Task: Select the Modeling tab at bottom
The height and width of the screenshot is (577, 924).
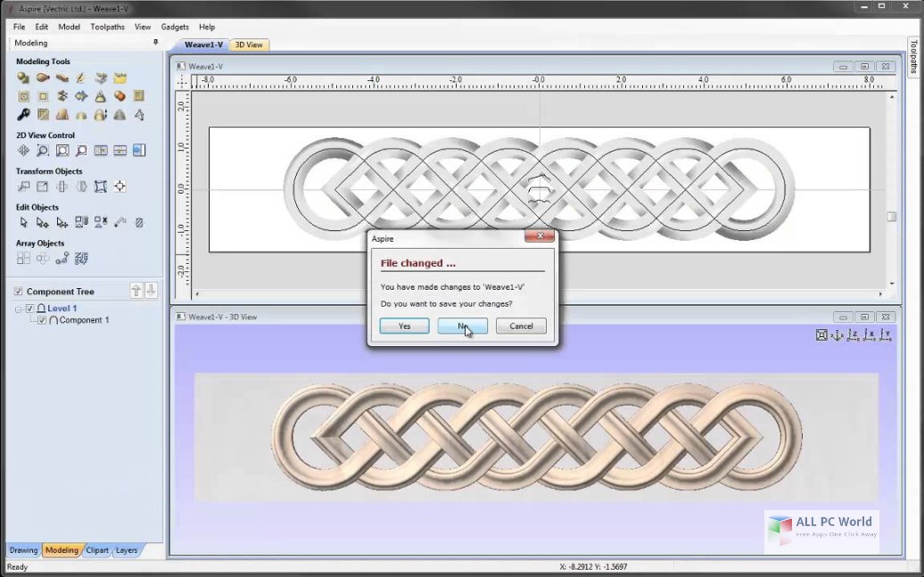Action: coord(62,550)
